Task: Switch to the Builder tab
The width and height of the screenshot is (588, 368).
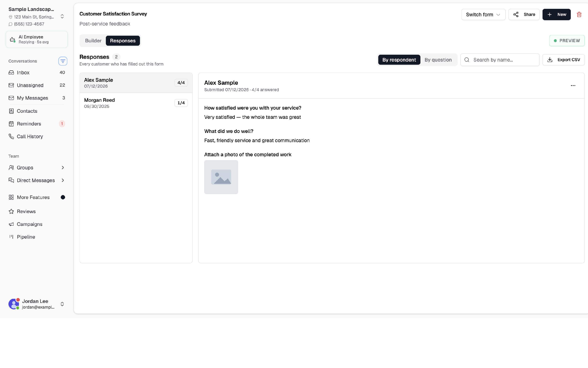Action: [x=93, y=41]
